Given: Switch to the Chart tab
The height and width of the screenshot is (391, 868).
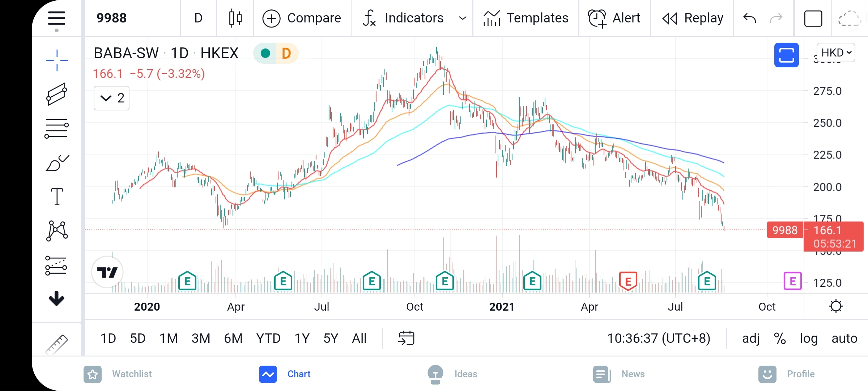Looking at the screenshot, I should click(x=285, y=374).
